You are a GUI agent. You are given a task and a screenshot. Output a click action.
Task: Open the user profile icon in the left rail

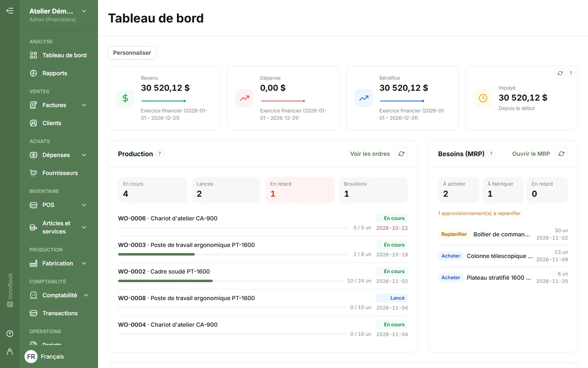coord(10,352)
